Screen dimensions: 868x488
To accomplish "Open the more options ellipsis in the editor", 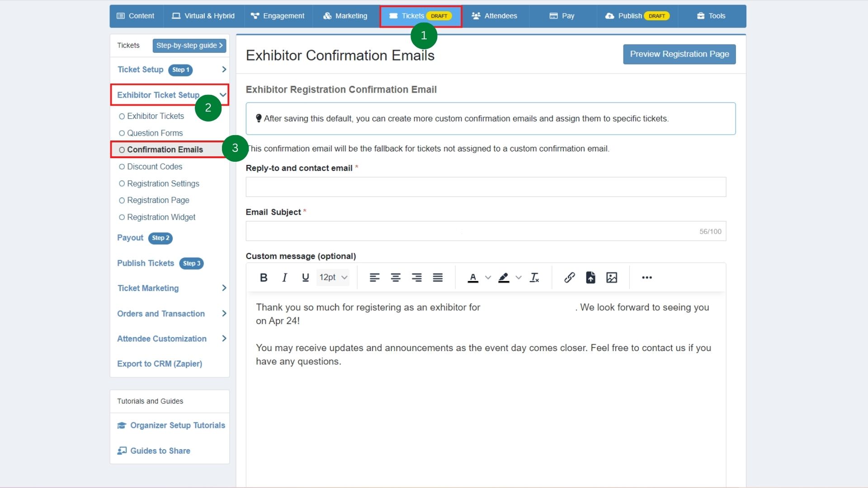I will pos(647,277).
